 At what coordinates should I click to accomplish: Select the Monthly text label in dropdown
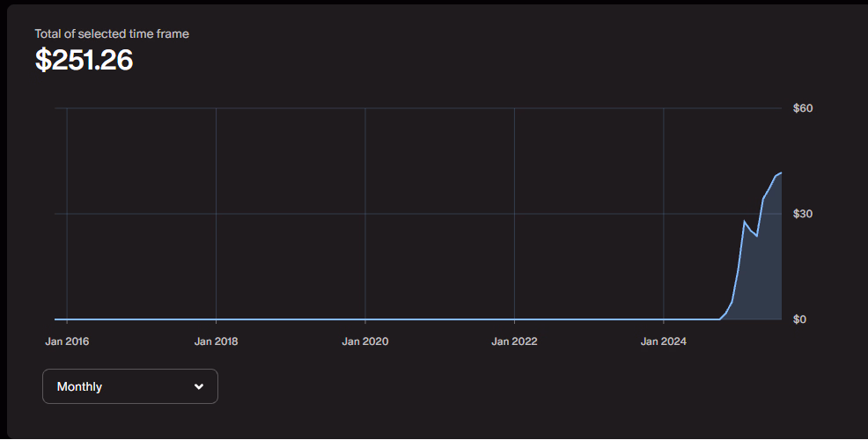click(79, 386)
